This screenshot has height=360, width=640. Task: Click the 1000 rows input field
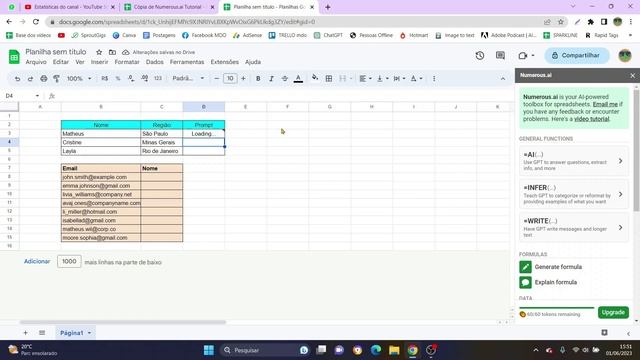[69, 261]
